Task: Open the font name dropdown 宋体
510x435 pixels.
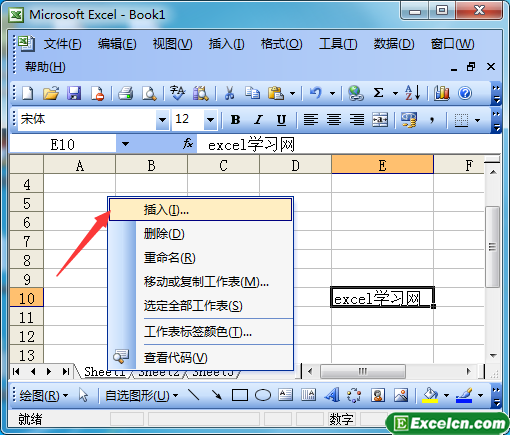Action: coord(162,119)
